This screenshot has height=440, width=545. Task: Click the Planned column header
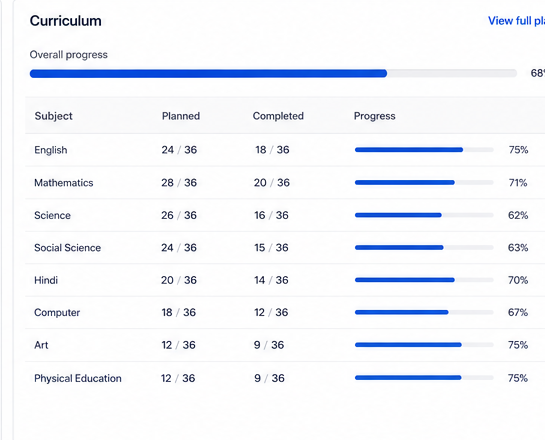(181, 116)
